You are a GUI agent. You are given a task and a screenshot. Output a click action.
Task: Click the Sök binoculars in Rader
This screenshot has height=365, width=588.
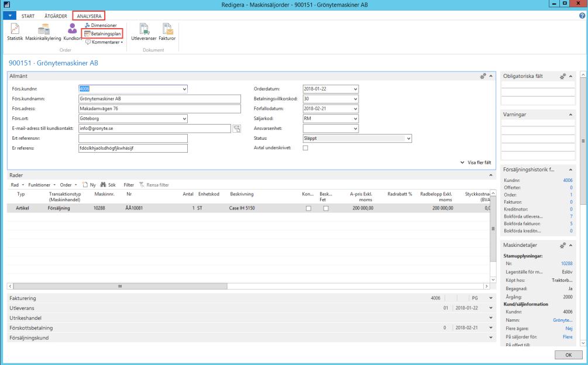(108, 185)
